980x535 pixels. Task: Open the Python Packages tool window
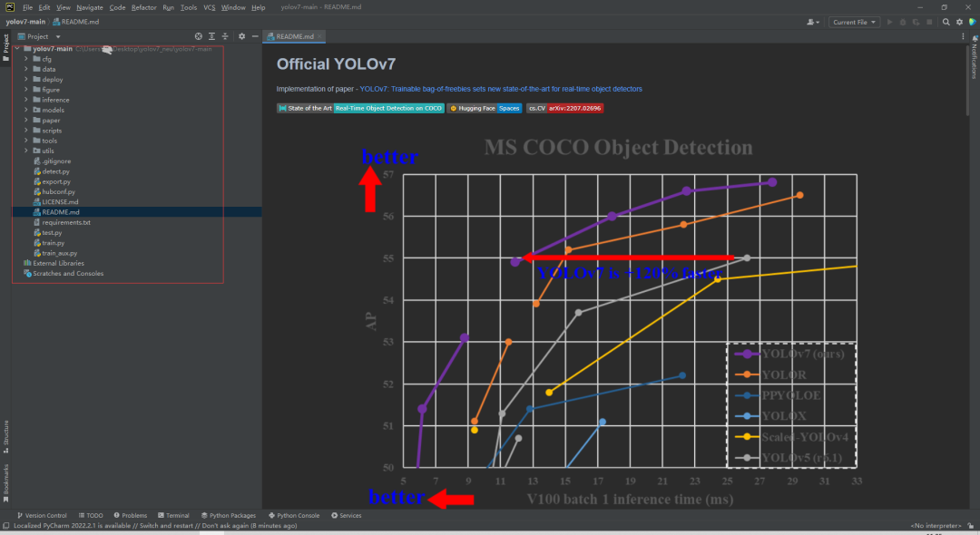229,516
